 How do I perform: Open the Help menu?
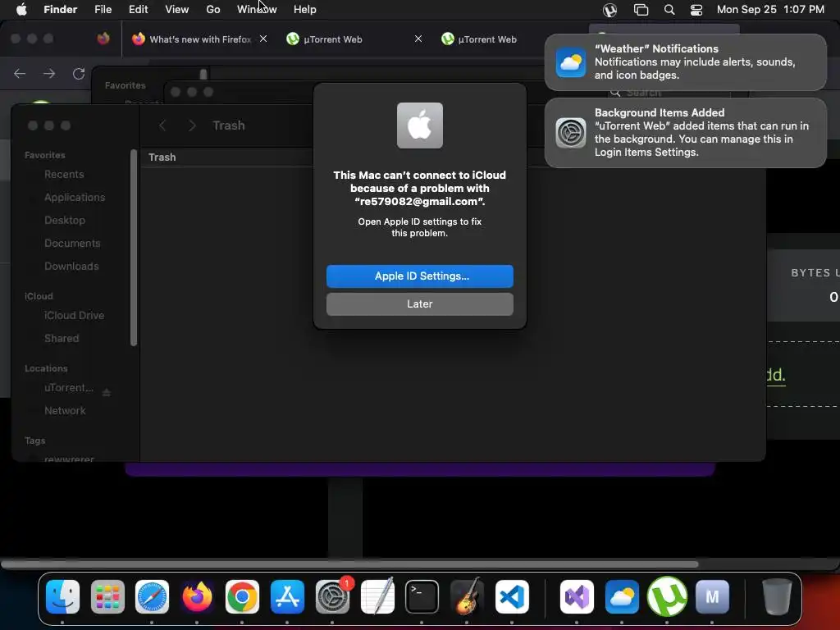pyautogui.click(x=305, y=9)
